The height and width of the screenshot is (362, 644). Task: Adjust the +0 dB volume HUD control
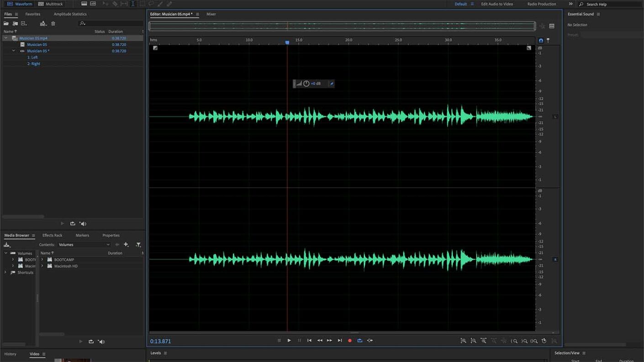317,84
